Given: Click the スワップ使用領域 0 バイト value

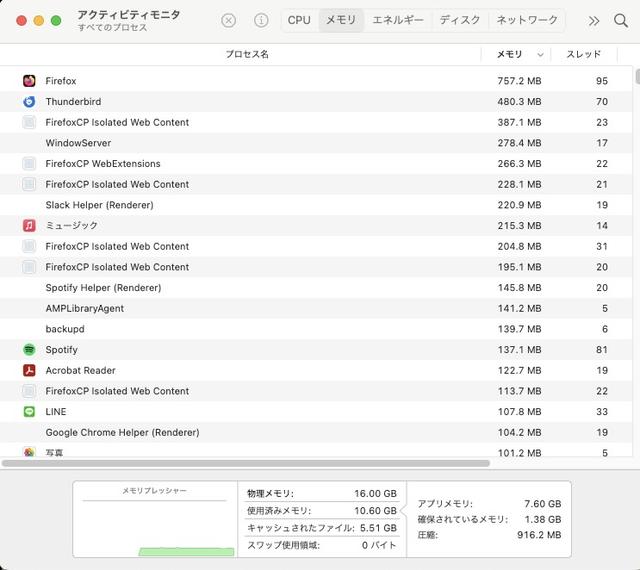Looking at the screenshot, I should (379, 545).
